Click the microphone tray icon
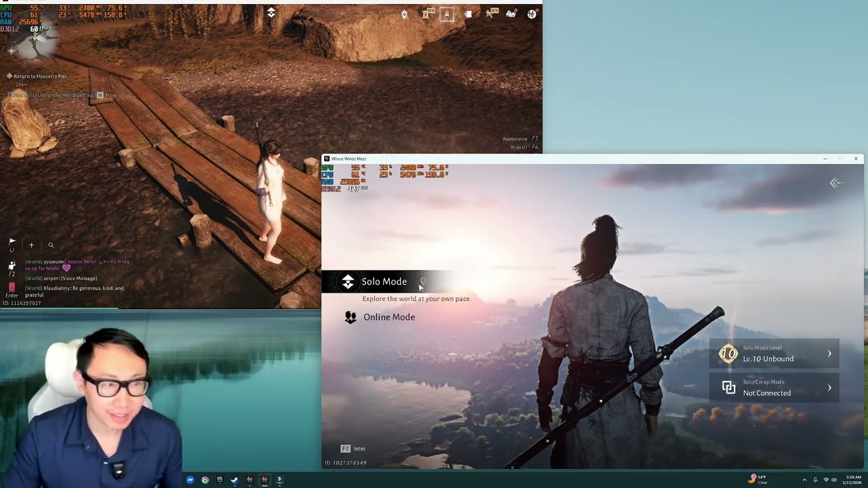This screenshot has width=868, height=488. coord(815,480)
